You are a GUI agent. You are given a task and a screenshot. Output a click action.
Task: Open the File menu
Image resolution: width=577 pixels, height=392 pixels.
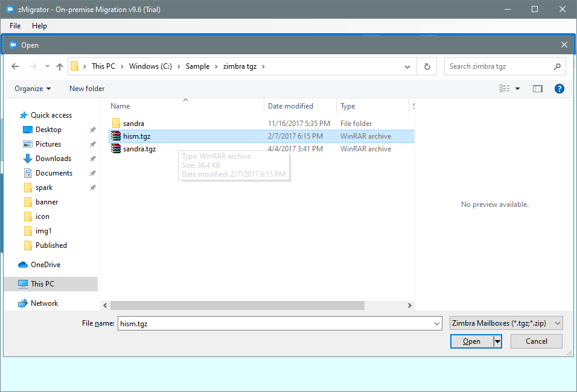point(15,26)
